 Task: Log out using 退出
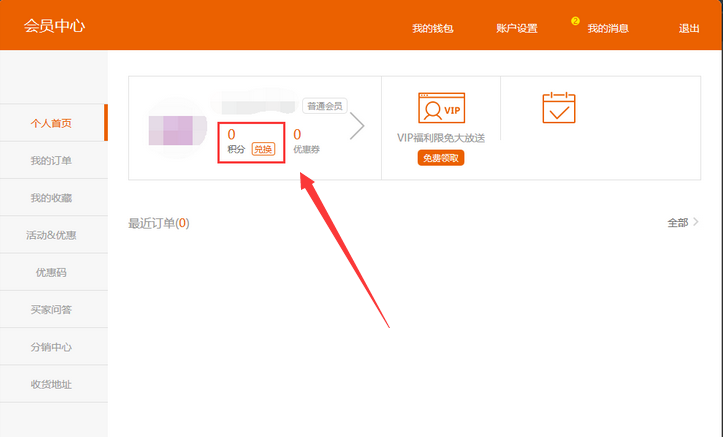pyautogui.click(x=689, y=28)
